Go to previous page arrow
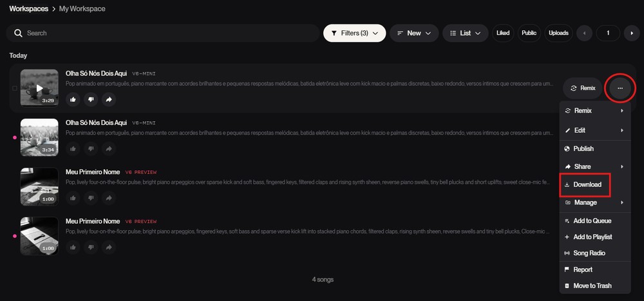Screen dimensions: 644x301 click(x=585, y=33)
